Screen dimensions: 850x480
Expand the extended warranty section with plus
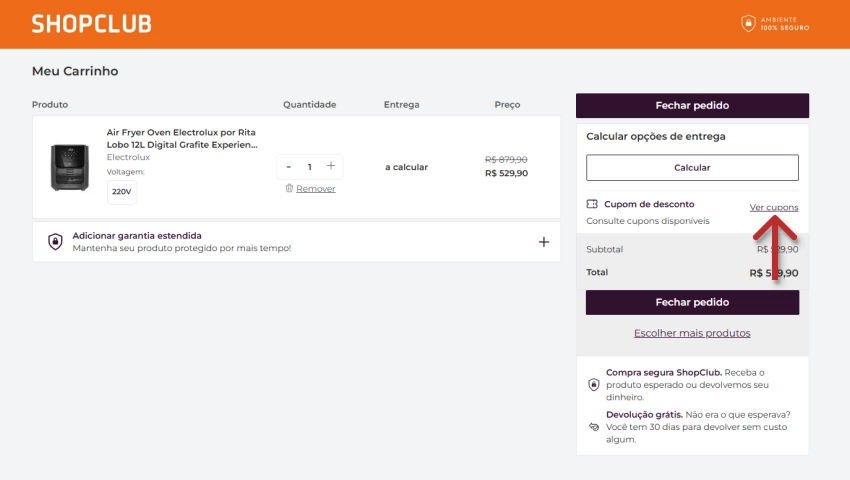click(x=544, y=241)
